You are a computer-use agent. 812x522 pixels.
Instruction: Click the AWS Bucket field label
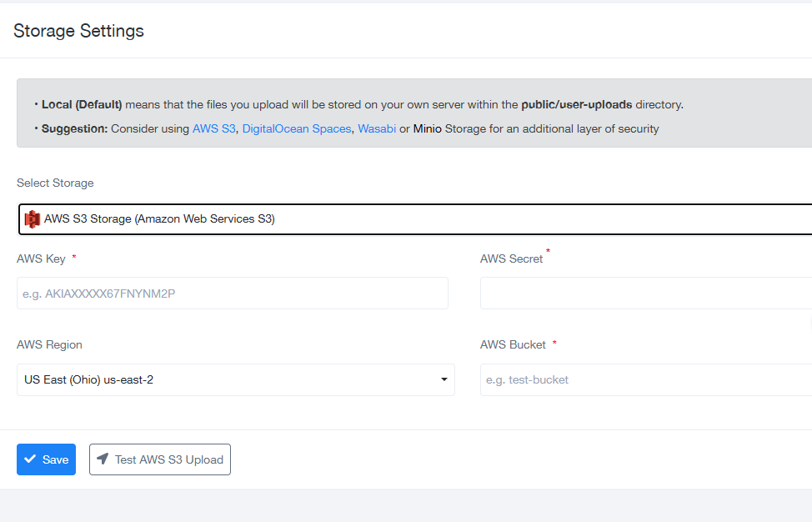tap(513, 344)
